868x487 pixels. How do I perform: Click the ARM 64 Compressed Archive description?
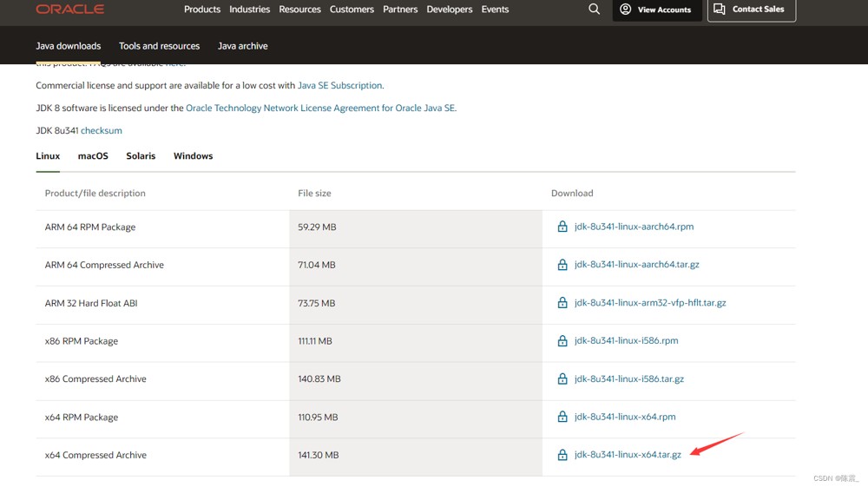[104, 265]
